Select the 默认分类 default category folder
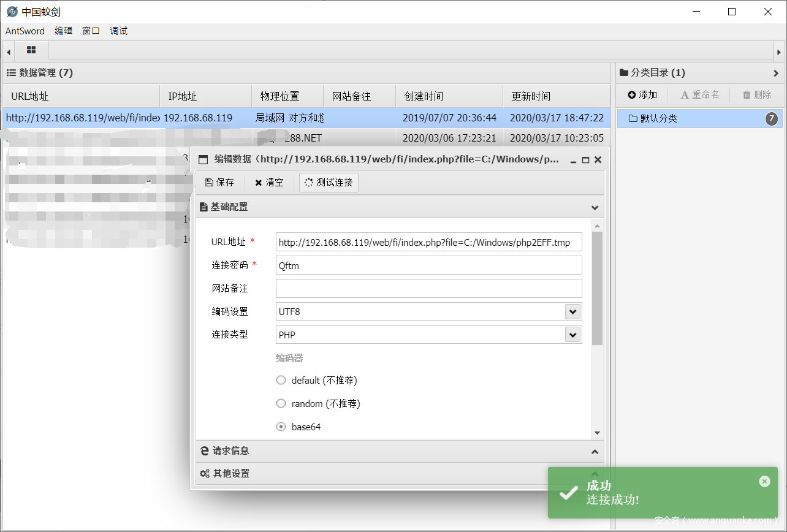 659,118
